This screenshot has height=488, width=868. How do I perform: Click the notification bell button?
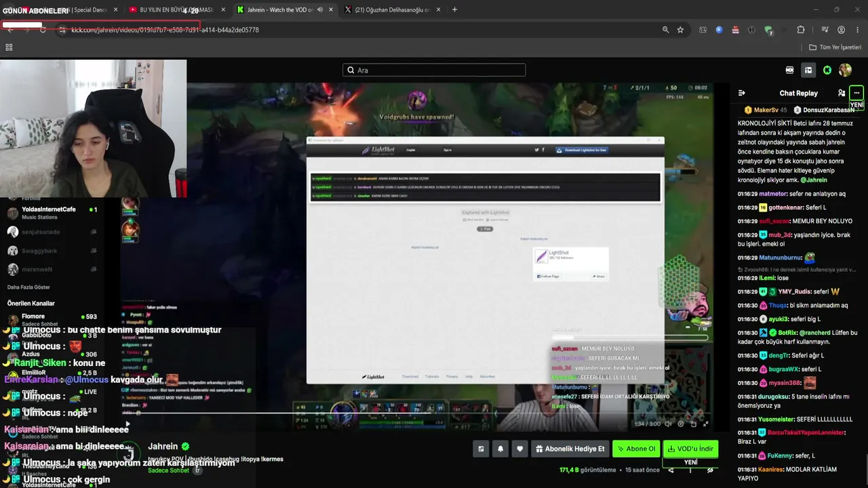pos(500,449)
